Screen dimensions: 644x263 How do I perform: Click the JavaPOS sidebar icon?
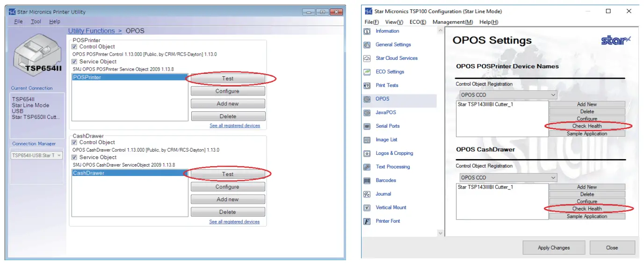click(367, 113)
